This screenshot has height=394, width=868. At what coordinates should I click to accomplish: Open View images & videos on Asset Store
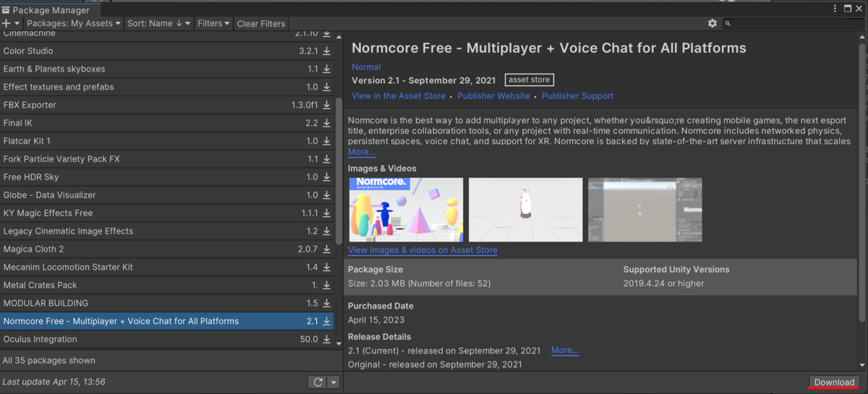tap(422, 250)
